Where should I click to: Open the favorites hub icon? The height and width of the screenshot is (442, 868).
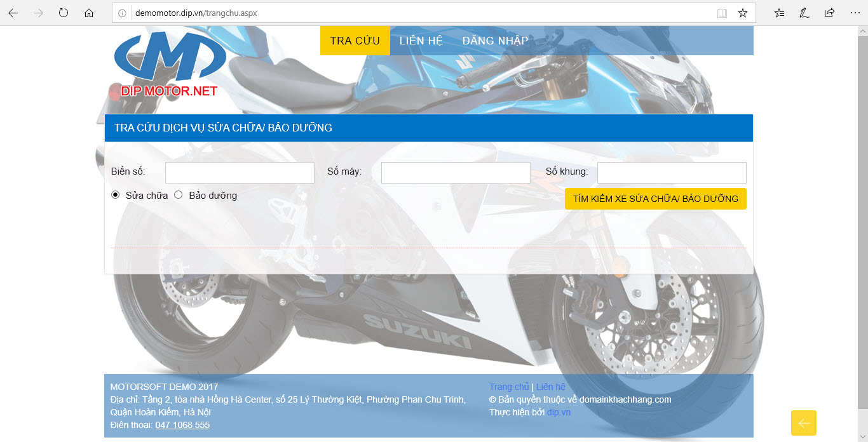click(780, 13)
